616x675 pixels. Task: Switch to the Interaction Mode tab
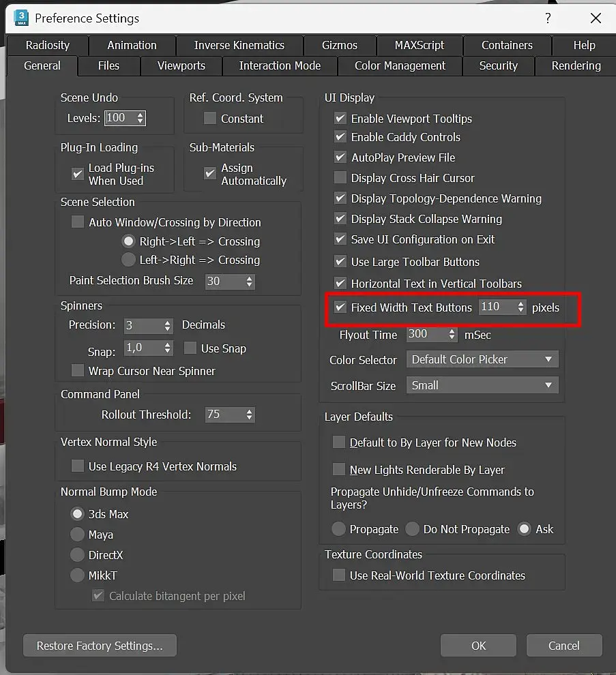point(280,66)
